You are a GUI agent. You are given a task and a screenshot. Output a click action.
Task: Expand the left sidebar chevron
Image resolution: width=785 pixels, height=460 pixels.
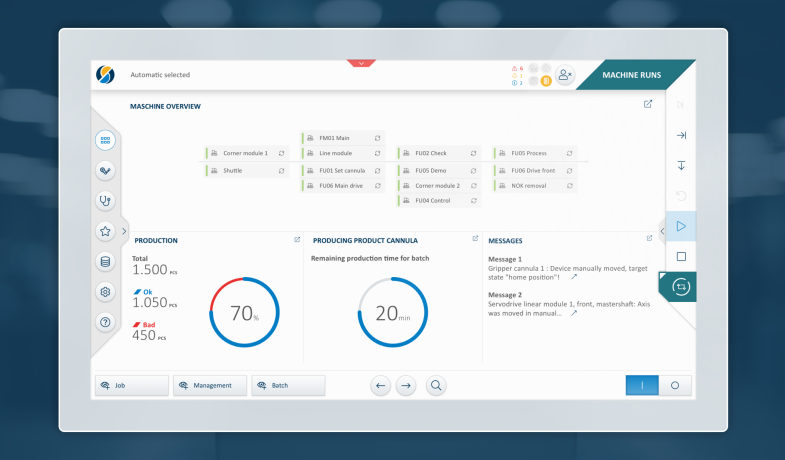coord(125,231)
